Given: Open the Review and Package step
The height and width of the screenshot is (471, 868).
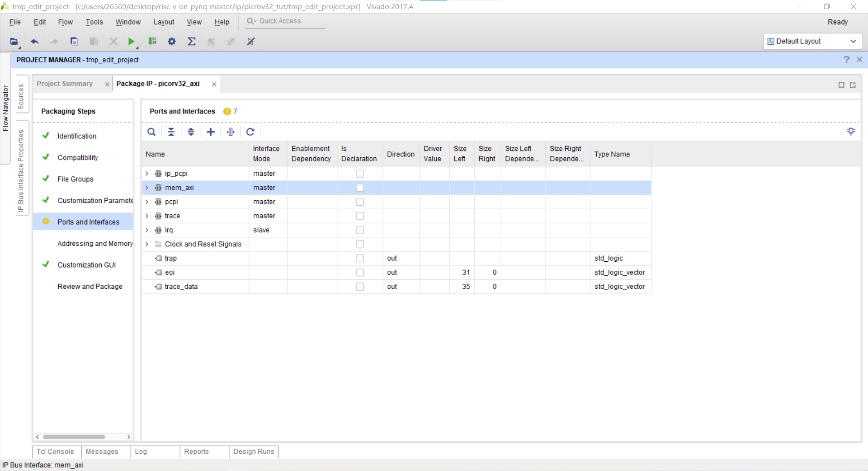Looking at the screenshot, I should [90, 287].
